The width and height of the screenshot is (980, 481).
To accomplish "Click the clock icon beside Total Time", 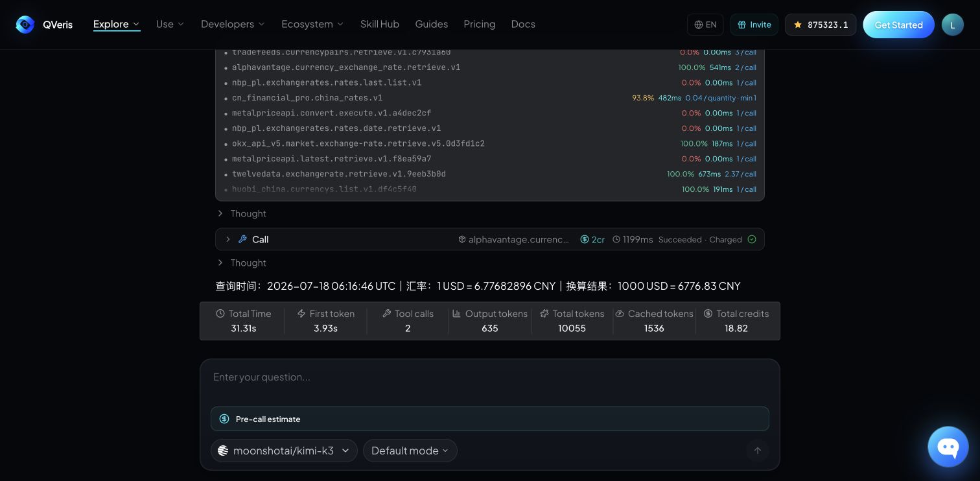I will tap(220, 314).
